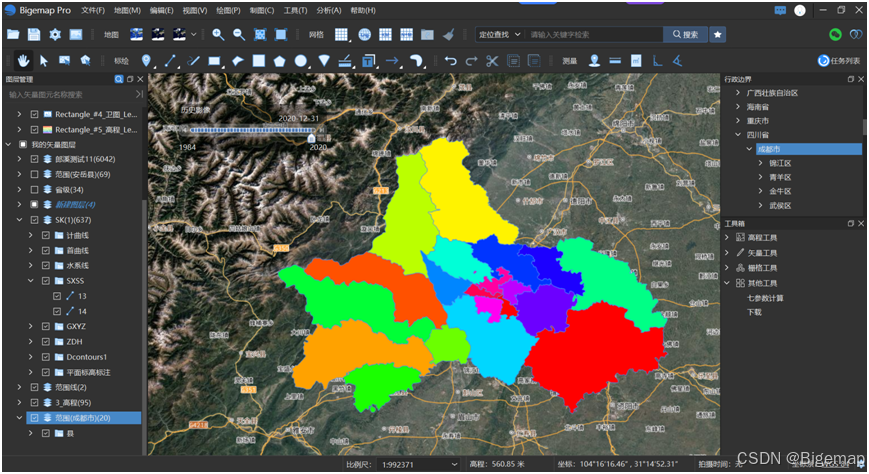Select the pan hand tool

point(23,60)
